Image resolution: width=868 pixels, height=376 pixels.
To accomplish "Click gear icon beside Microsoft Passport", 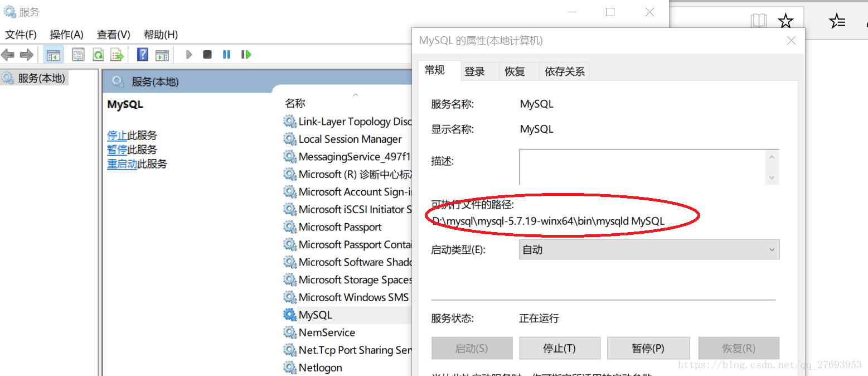I will coord(289,226).
